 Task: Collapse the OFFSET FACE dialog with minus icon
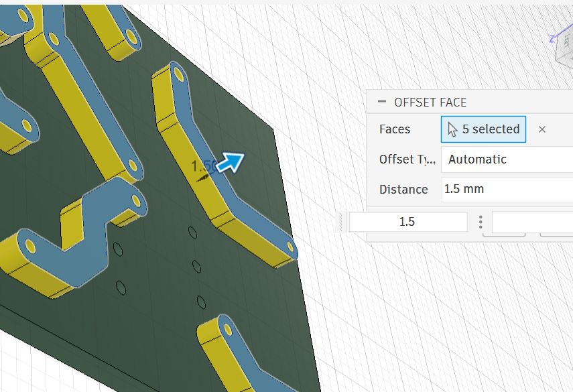coord(382,102)
